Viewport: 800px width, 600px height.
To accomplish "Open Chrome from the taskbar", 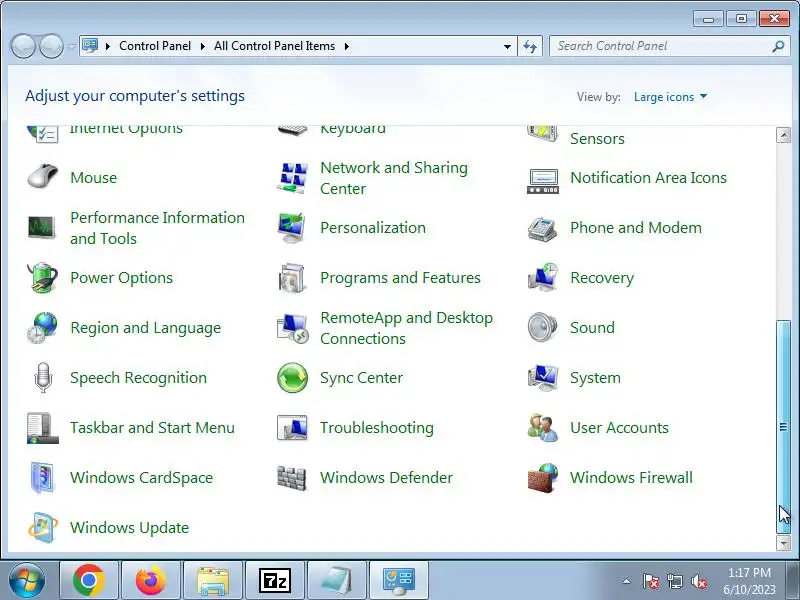I will (89, 580).
